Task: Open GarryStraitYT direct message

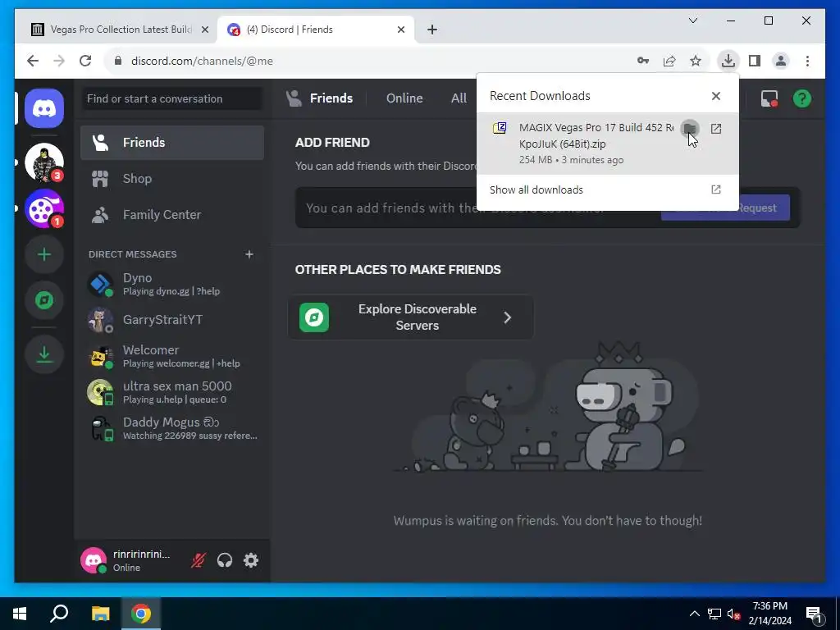Action: (x=172, y=321)
